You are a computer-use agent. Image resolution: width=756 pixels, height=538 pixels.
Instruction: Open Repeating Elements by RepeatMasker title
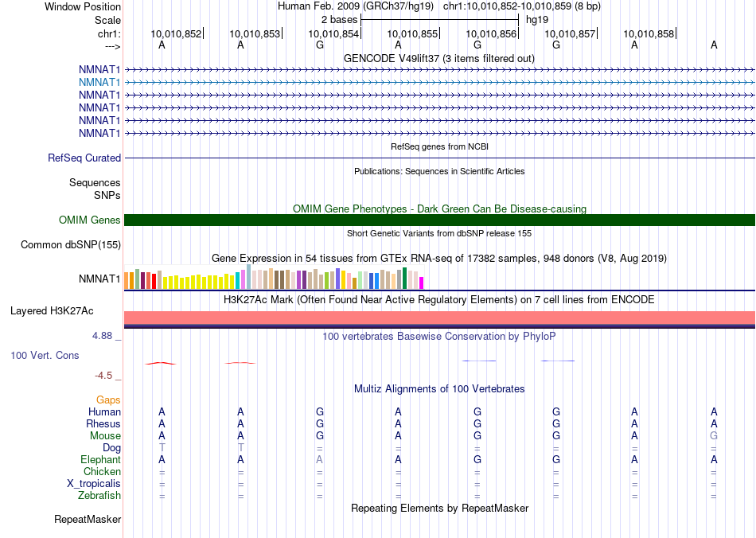pyautogui.click(x=439, y=509)
